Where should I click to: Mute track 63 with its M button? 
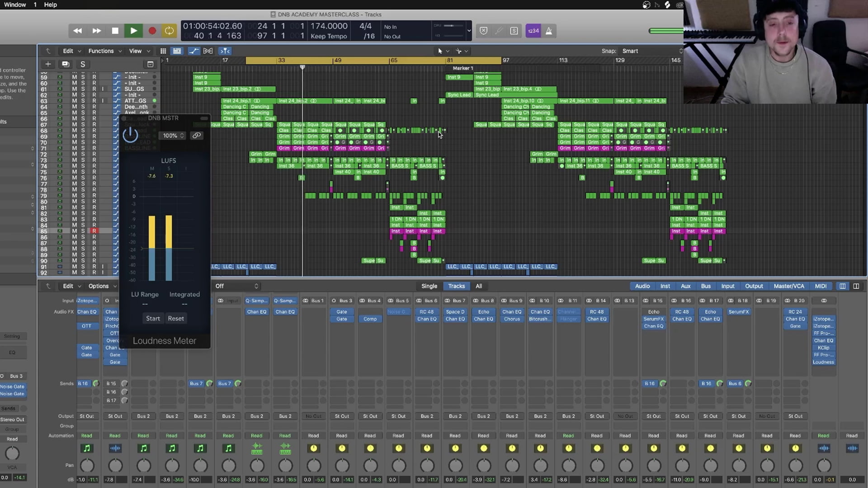point(74,101)
